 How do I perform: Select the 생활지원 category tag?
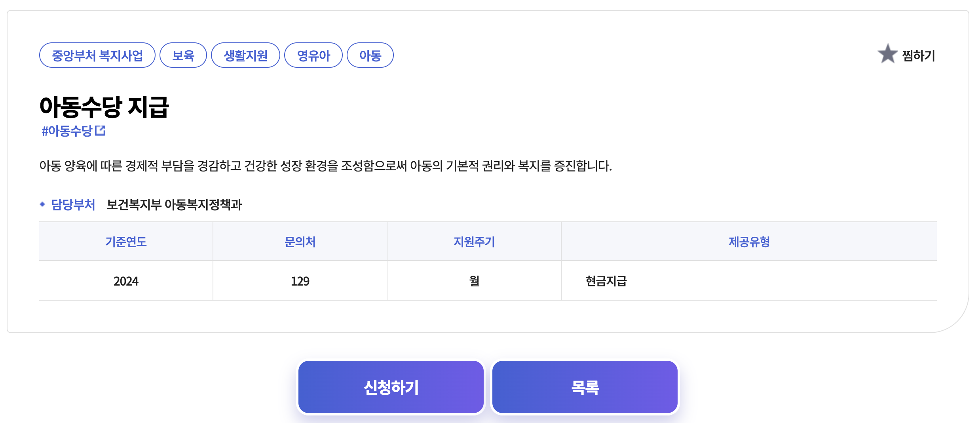[246, 55]
